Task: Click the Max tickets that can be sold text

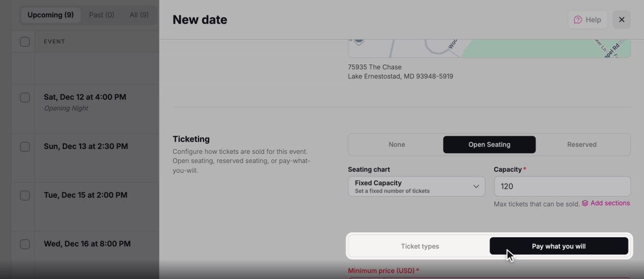Action: click(537, 204)
